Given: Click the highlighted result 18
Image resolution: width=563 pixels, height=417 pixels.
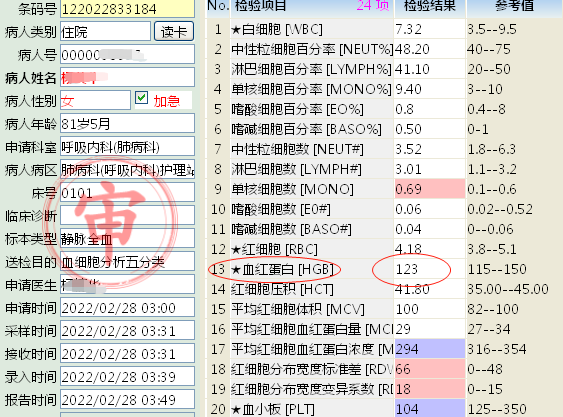Looking at the screenshot, I should click(430, 389).
